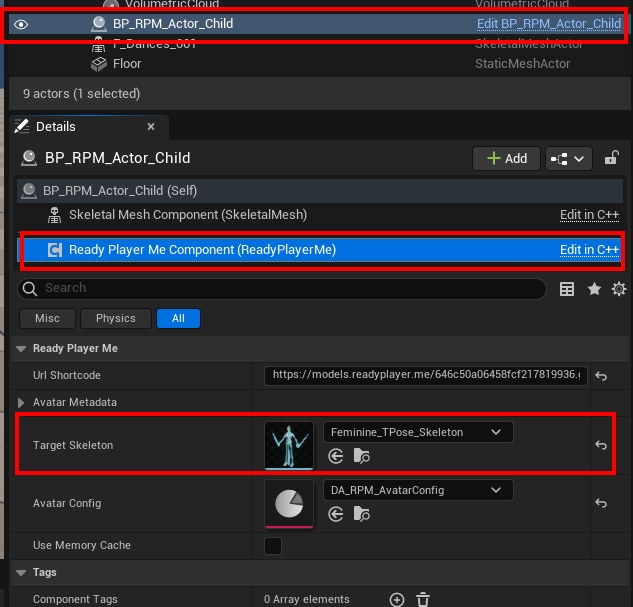The width and height of the screenshot is (633, 607).
Task: Open the Feminine_TPose_Skeleton dropdown
Action: click(x=417, y=432)
